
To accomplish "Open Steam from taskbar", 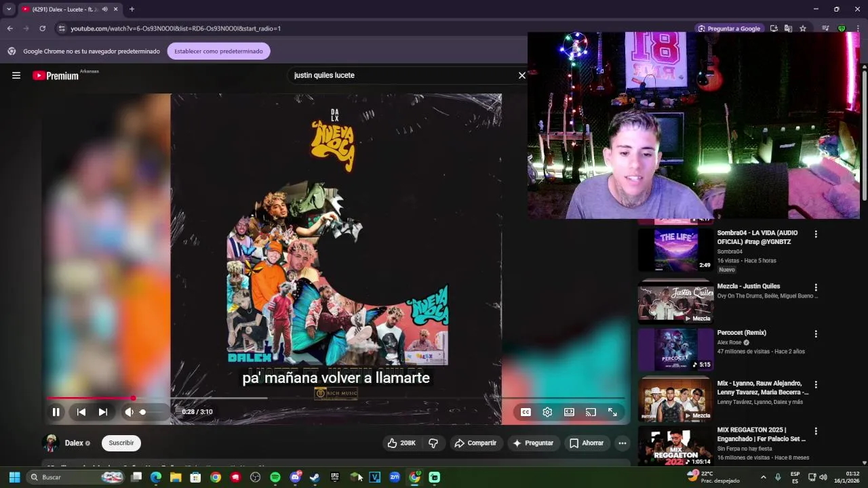I will [315, 477].
